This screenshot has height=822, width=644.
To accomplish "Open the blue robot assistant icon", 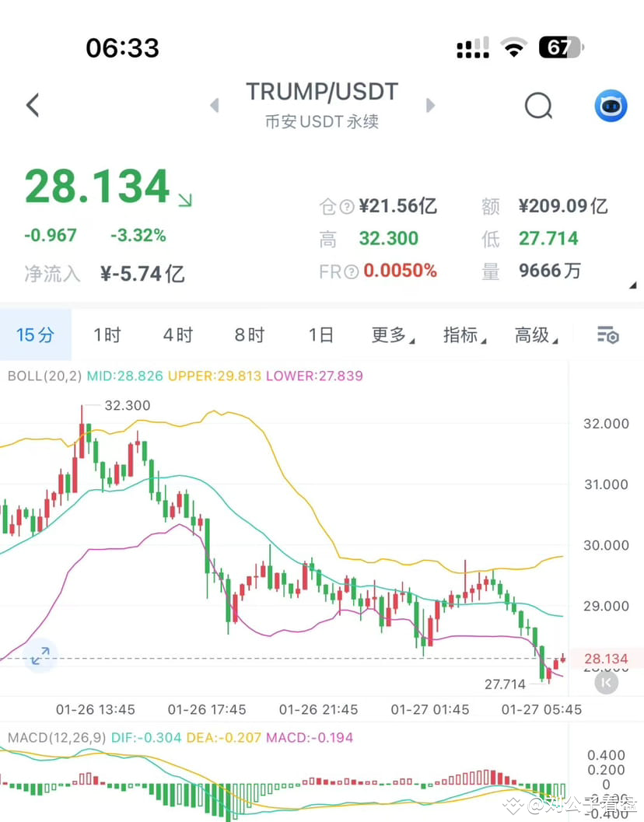I will 611,106.
